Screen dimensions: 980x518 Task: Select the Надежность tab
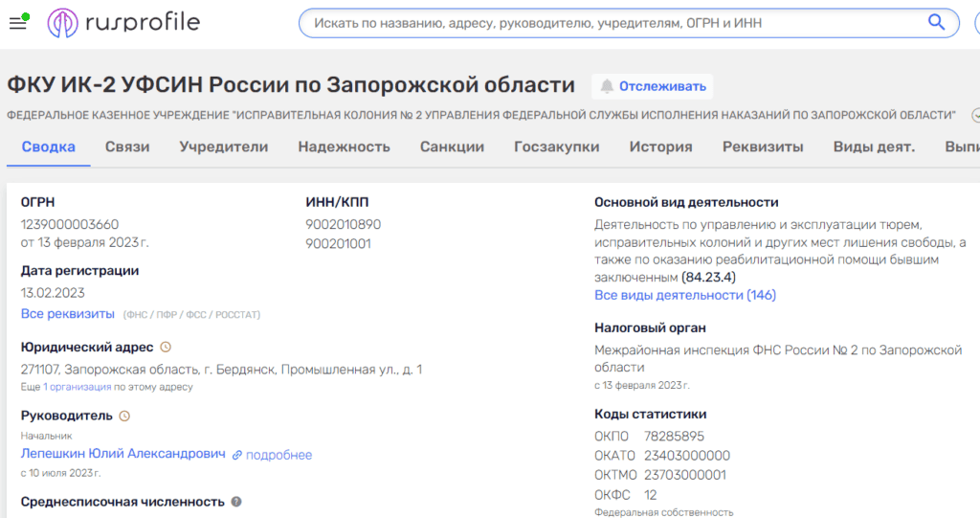click(x=344, y=147)
